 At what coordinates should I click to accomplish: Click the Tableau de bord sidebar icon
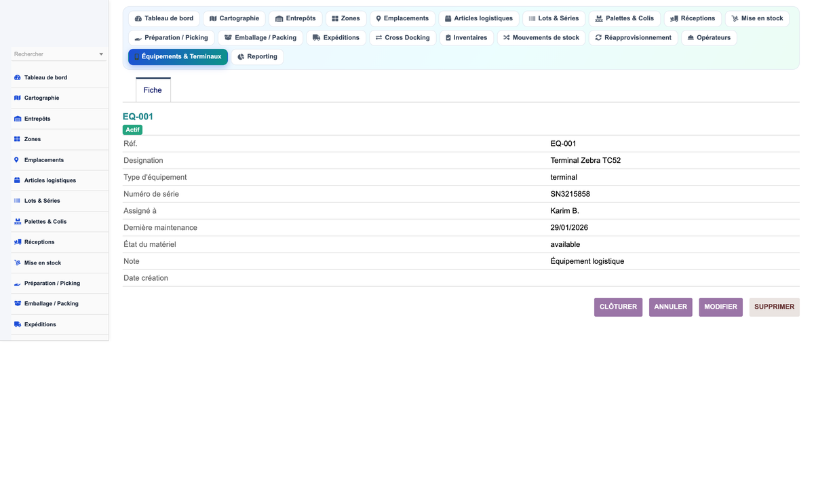17,77
